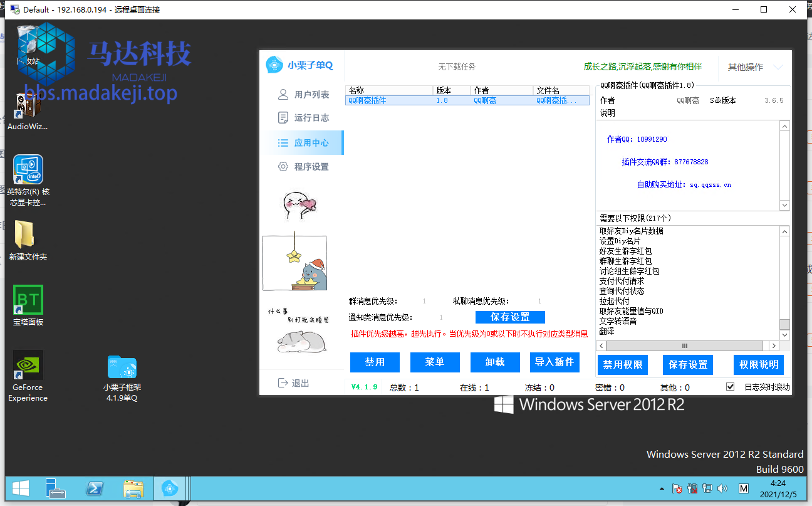Open the GeForce Experience desktop icon
Image resolution: width=812 pixels, height=506 pixels.
(x=28, y=376)
